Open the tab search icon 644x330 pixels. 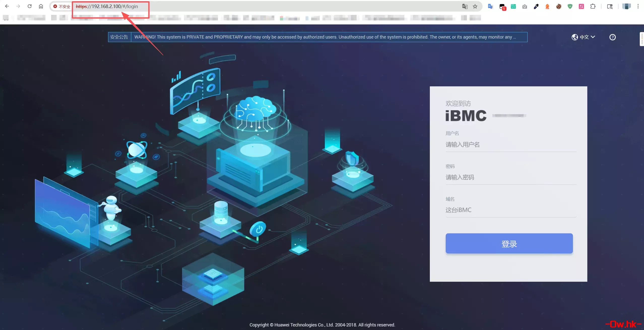(610, 7)
